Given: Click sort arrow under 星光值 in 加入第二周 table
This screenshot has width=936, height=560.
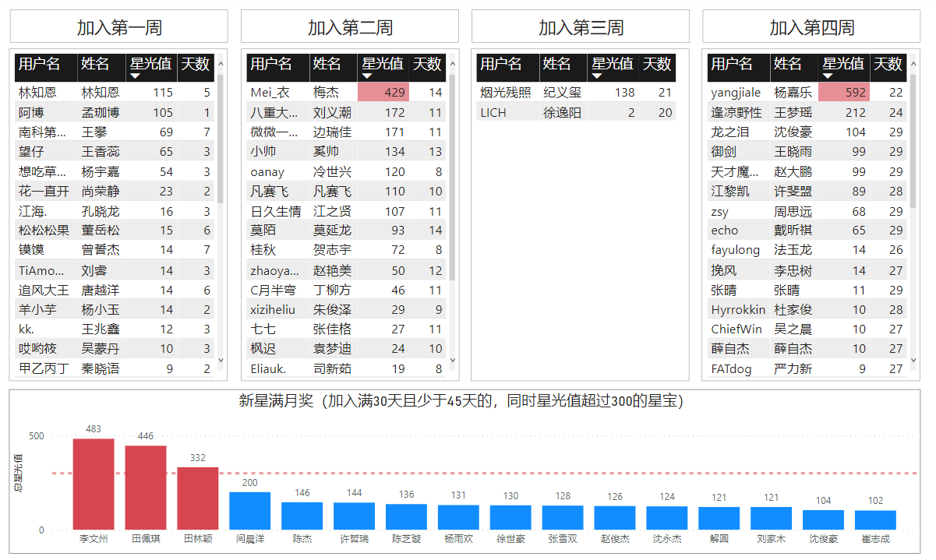Looking at the screenshot, I should click(x=366, y=76).
